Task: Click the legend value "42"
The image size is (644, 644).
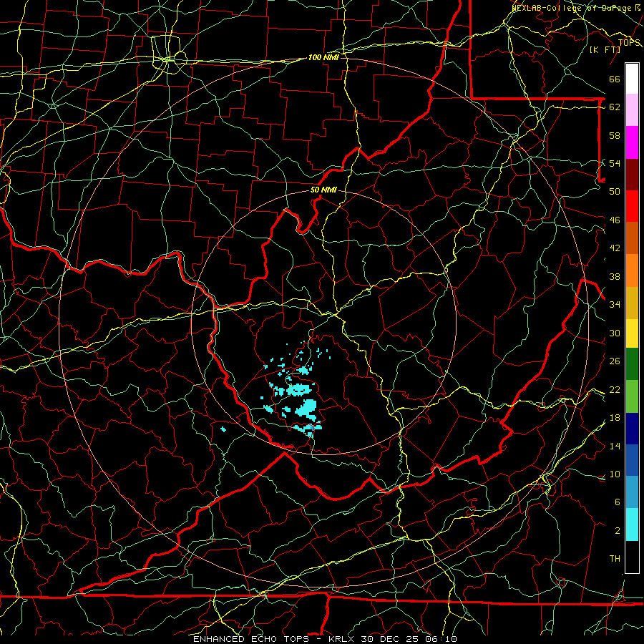Action: (x=615, y=248)
